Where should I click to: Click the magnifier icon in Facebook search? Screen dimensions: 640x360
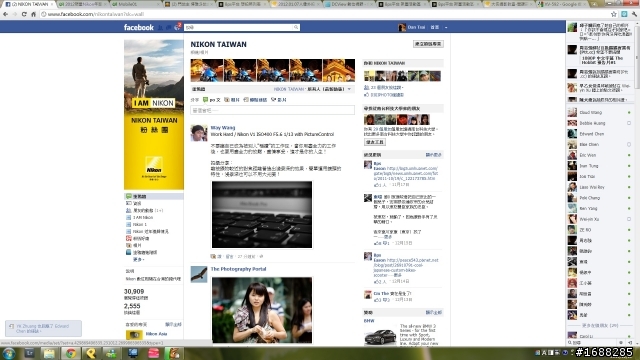(296, 27)
